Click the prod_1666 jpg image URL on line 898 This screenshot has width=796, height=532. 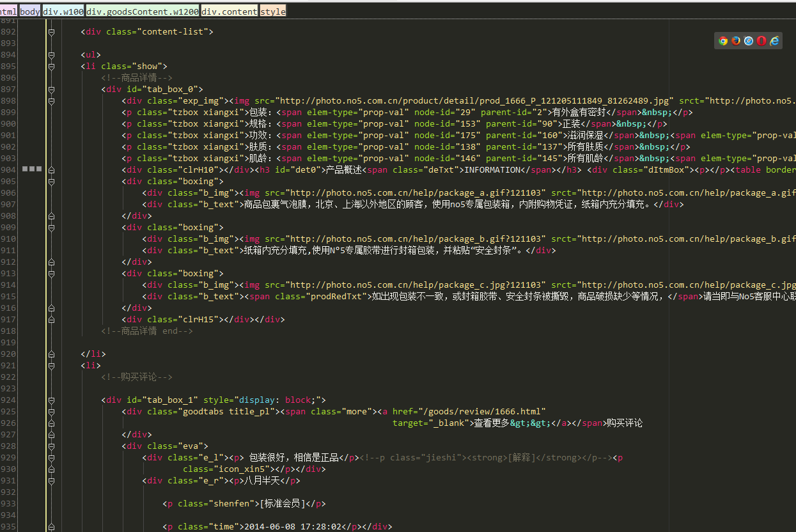click(x=474, y=101)
